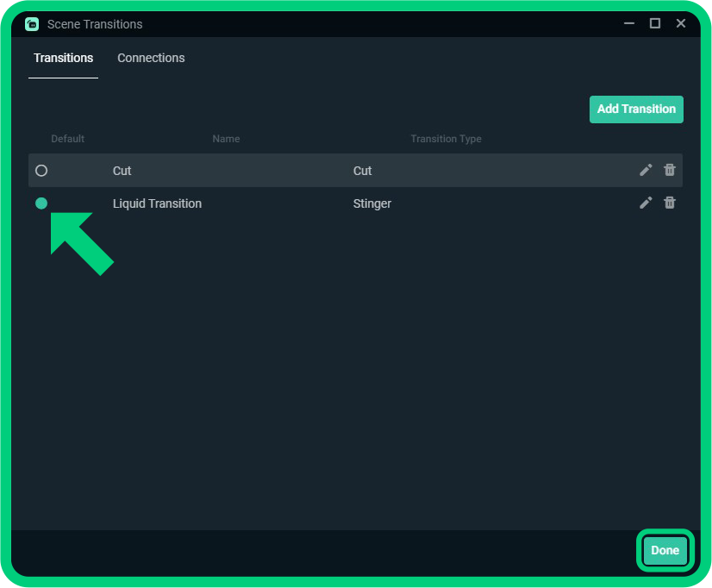The image size is (712, 588).
Task: Click the 'Default' column header
Action: pyautogui.click(x=67, y=139)
